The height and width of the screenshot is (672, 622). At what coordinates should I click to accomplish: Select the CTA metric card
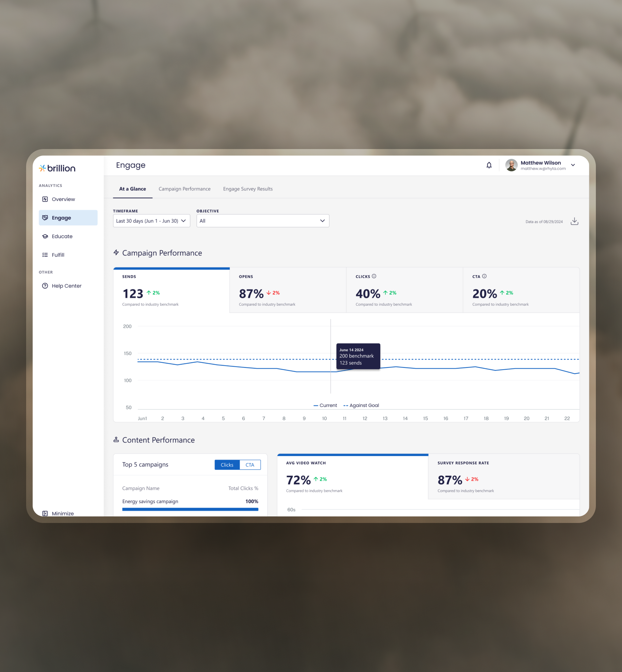pos(521,290)
